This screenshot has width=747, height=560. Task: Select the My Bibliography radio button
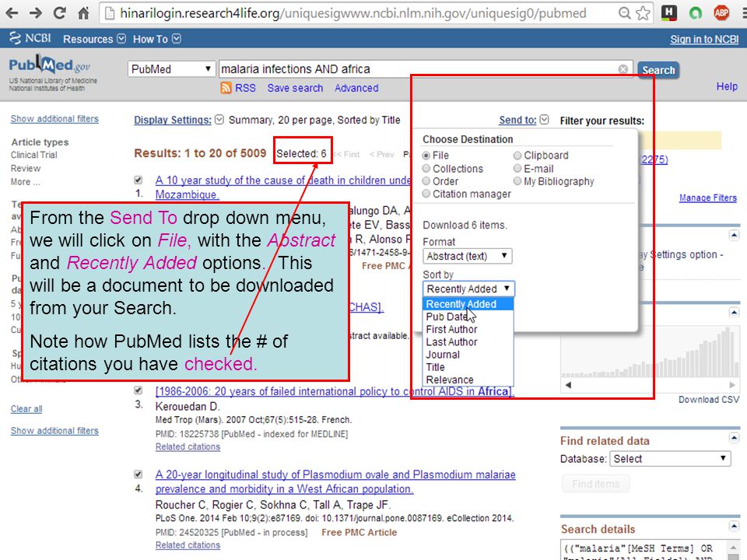coord(517,181)
